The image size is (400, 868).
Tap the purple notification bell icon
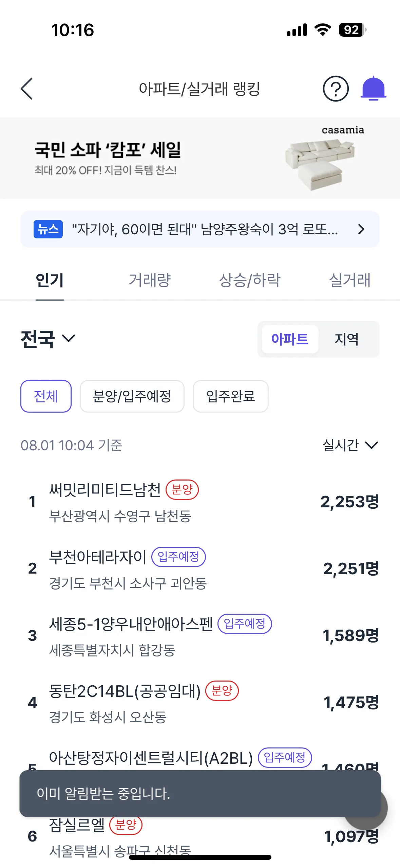(373, 89)
